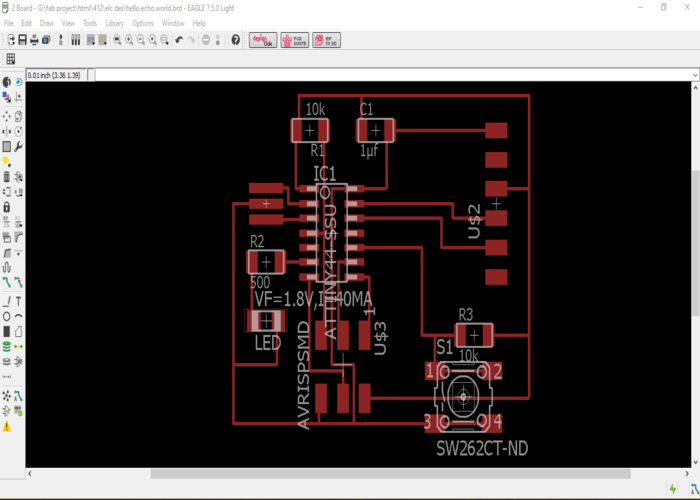
Task: Run the DRC check
Action: [x=18, y=411]
